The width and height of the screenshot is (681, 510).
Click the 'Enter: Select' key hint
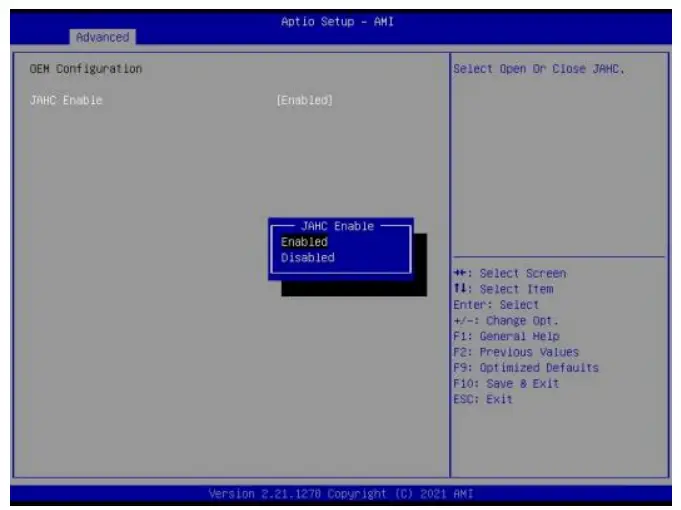(496, 305)
